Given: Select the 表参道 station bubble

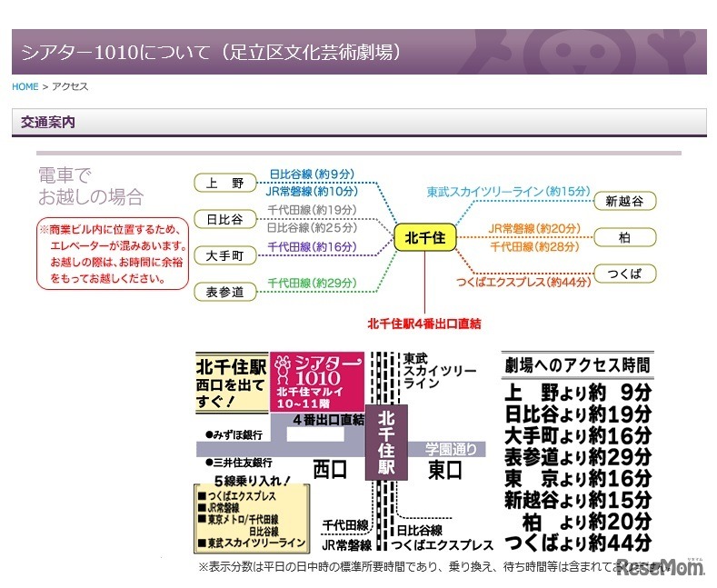Looking at the screenshot, I should [225, 292].
